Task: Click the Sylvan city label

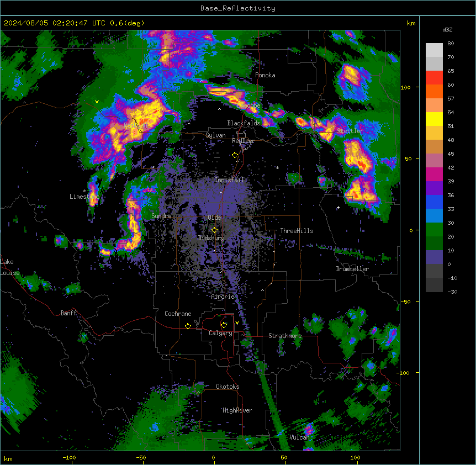Action: coord(215,135)
